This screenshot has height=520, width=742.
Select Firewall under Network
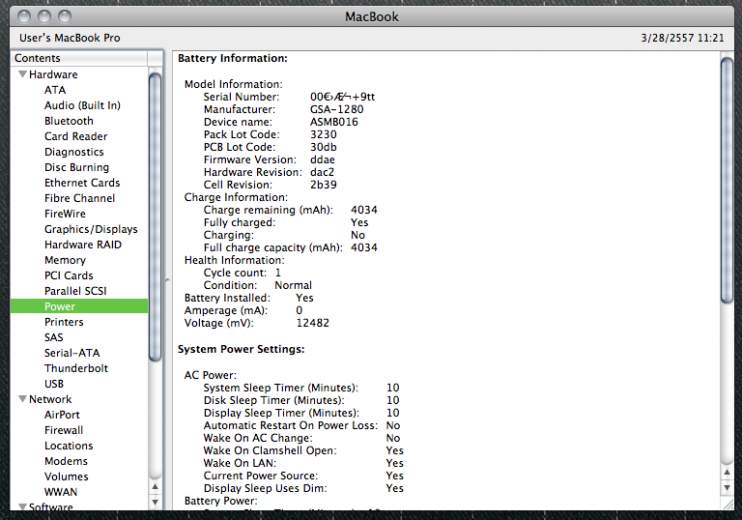[64, 430]
